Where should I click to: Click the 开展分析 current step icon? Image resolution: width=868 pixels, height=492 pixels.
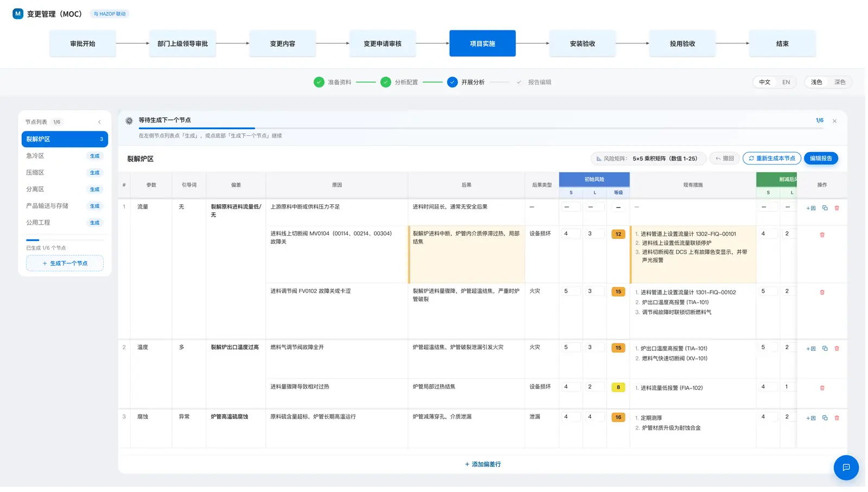(x=452, y=82)
